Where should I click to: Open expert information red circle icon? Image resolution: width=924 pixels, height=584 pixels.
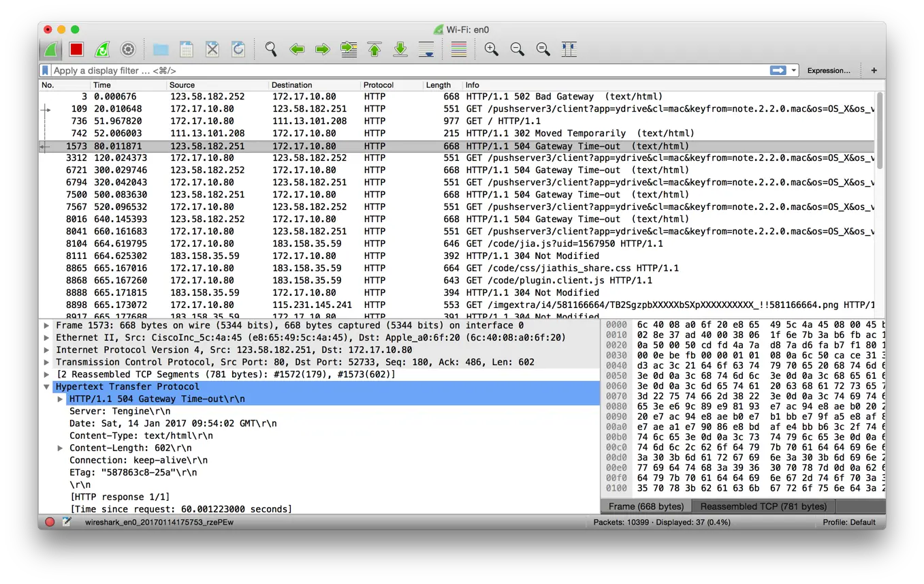[x=50, y=522]
